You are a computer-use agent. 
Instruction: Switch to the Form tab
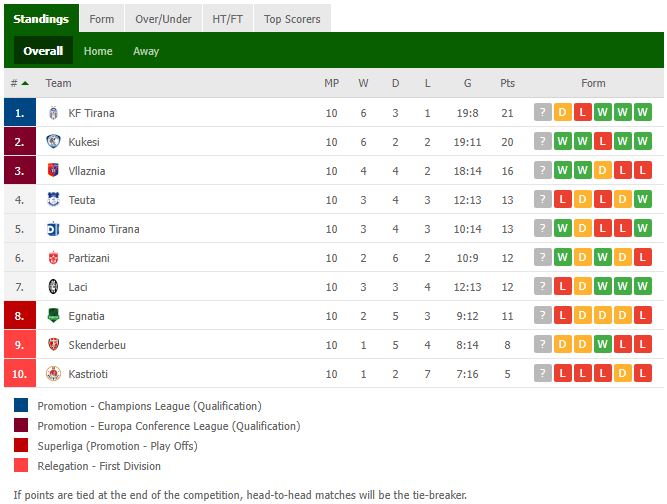tap(101, 19)
